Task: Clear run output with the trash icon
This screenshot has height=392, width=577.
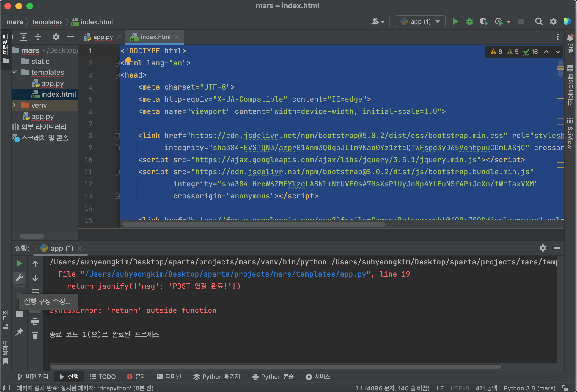Action: pyautogui.click(x=35, y=335)
